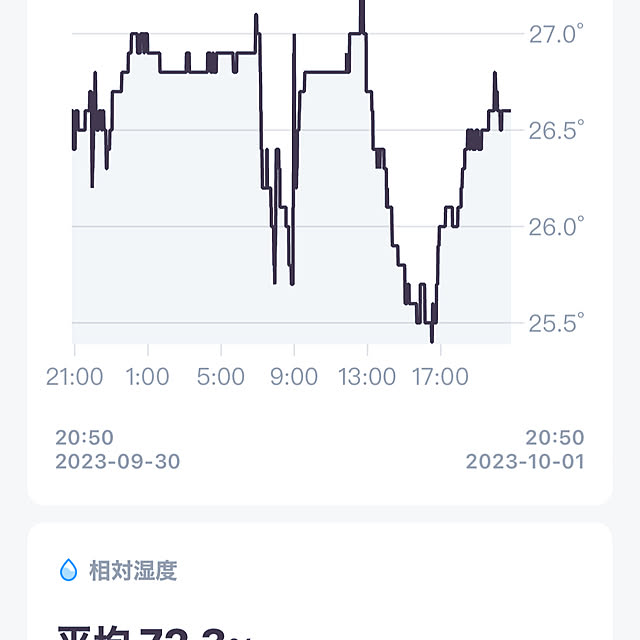This screenshot has height=640, width=640.
Task: Tap the 5:00 time axis label
Action: 221,376
